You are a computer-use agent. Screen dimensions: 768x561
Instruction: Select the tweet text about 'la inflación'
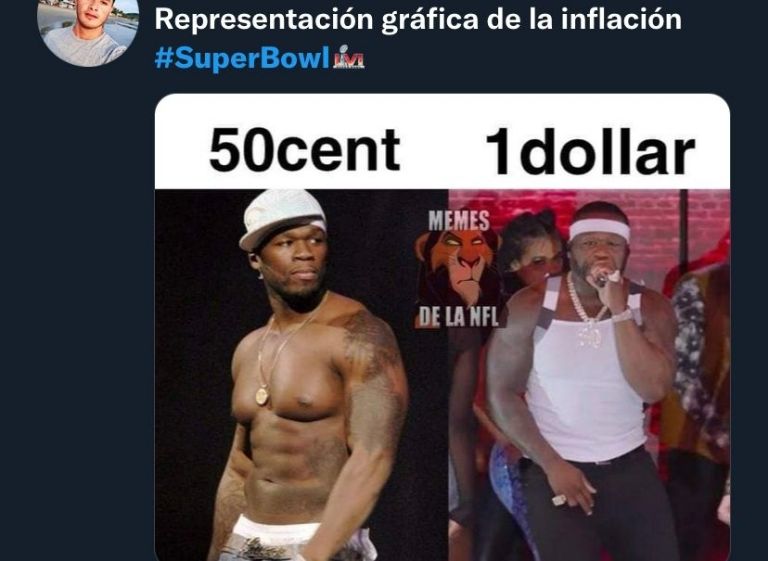point(418,19)
